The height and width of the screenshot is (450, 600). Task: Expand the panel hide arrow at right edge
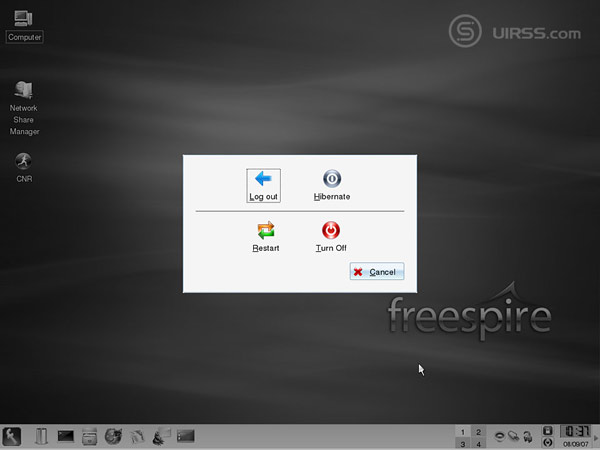coord(596,436)
